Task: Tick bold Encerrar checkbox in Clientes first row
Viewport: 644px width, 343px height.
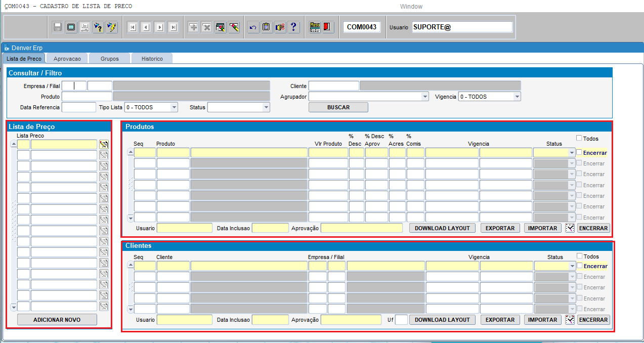Action: (580, 266)
